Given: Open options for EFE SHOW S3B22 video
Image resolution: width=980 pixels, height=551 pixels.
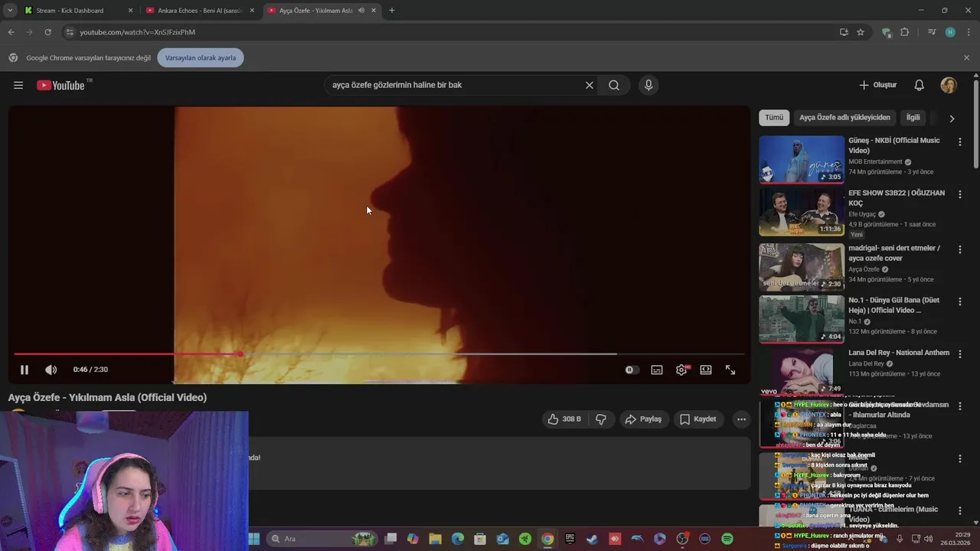Looking at the screenshot, I should (960, 194).
